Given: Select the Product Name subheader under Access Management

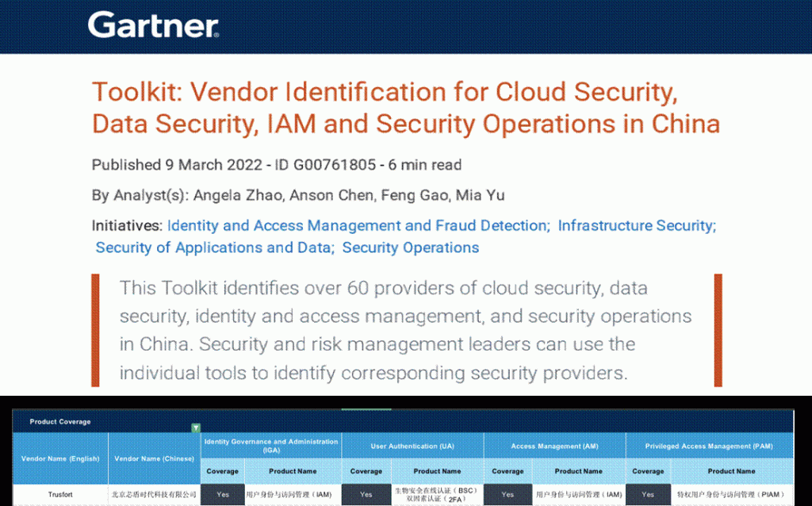Looking at the screenshot, I should coord(578,471).
